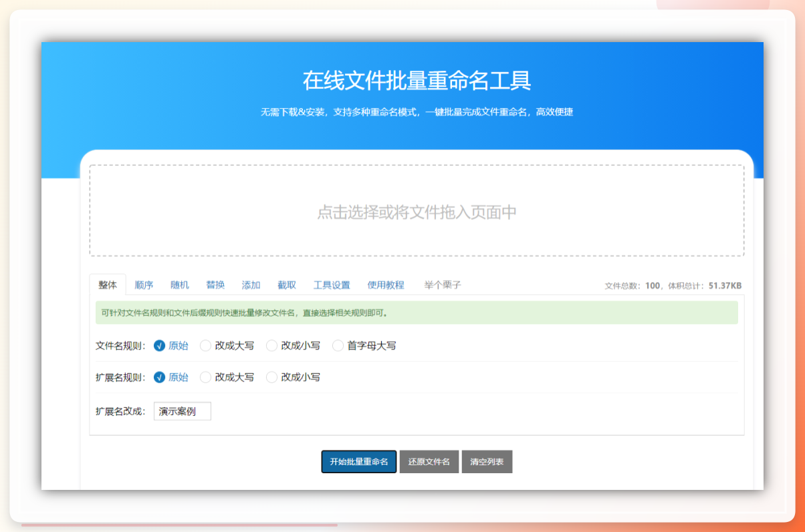This screenshot has height=532, width=805.
Task: Click the 点击选择或将文件拖入页面中 upload area
Action: click(x=417, y=211)
